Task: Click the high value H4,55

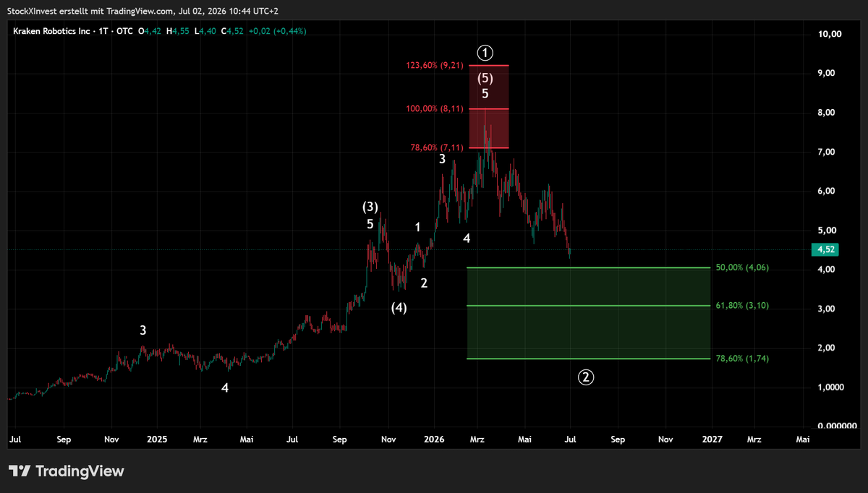Action: pos(178,30)
